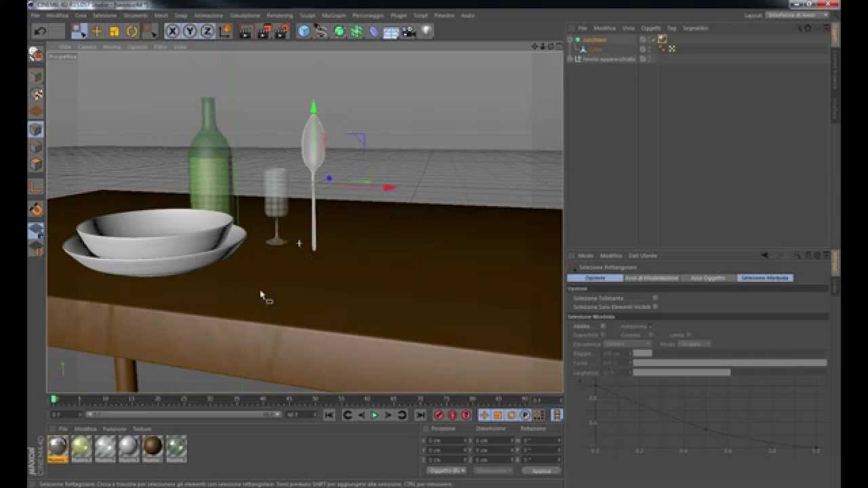Toggle the Enable Axis icon in the left palette
Viewport: 868px width, 488px height.
click(36, 186)
